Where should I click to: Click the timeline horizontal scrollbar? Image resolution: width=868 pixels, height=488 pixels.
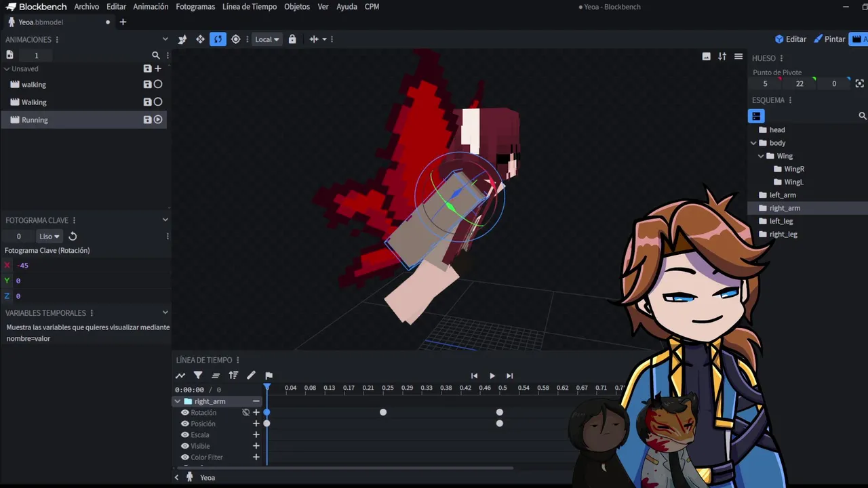[x=344, y=468]
